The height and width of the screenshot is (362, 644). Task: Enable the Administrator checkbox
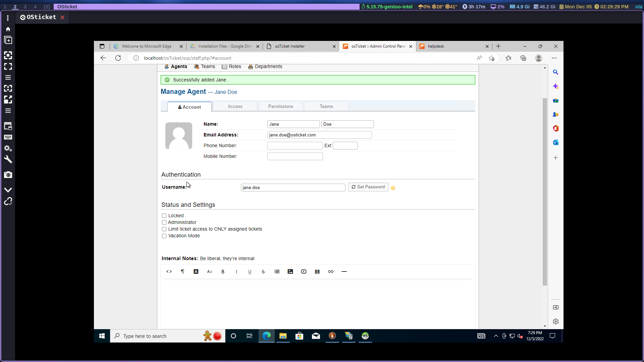pos(164,222)
